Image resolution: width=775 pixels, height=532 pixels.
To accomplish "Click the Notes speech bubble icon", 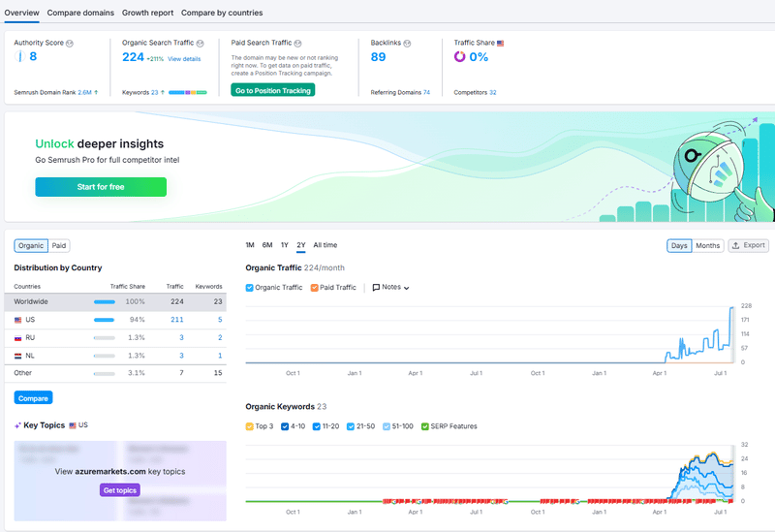I will (376, 287).
